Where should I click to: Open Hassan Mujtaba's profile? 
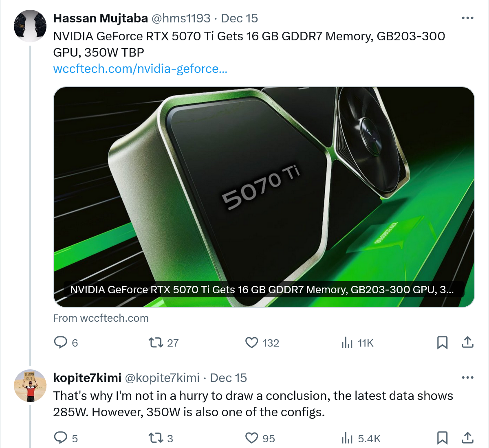[x=101, y=18]
